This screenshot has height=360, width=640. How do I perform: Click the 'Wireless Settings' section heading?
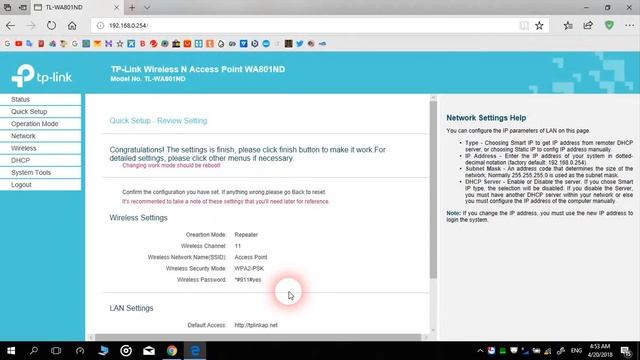(x=138, y=218)
